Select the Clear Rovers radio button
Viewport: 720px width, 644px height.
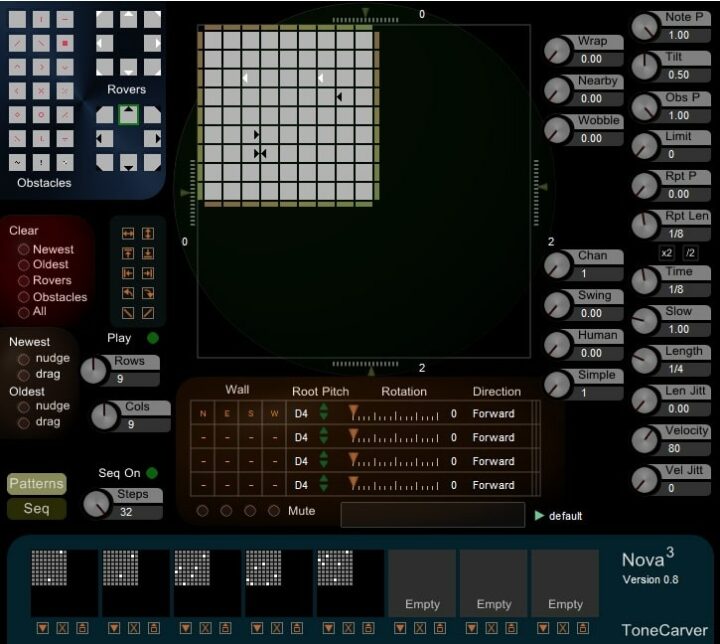pyautogui.click(x=24, y=281)
